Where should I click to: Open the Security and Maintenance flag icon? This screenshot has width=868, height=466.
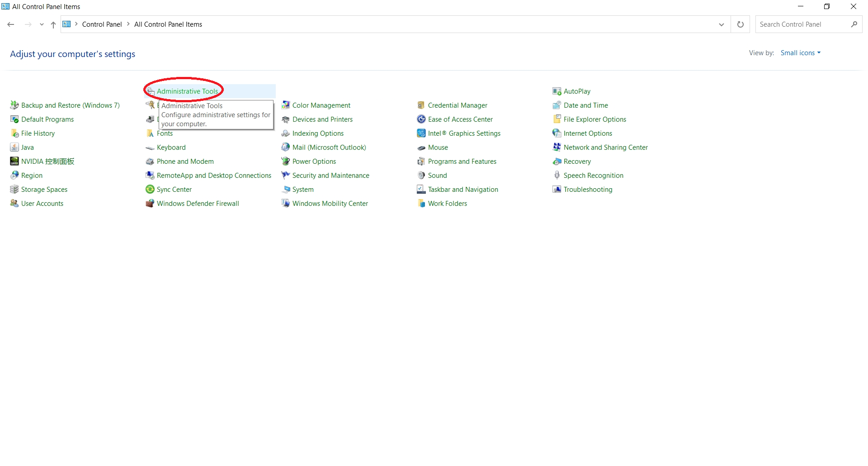coord(286,176)
